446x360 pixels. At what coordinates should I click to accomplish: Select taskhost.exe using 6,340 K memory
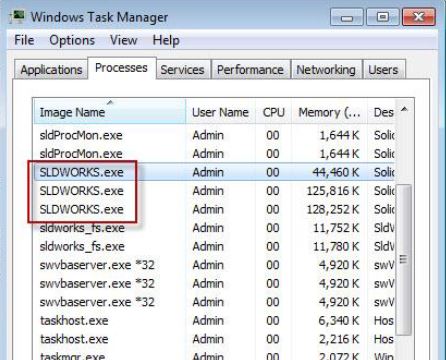click(x=214, y=321)
